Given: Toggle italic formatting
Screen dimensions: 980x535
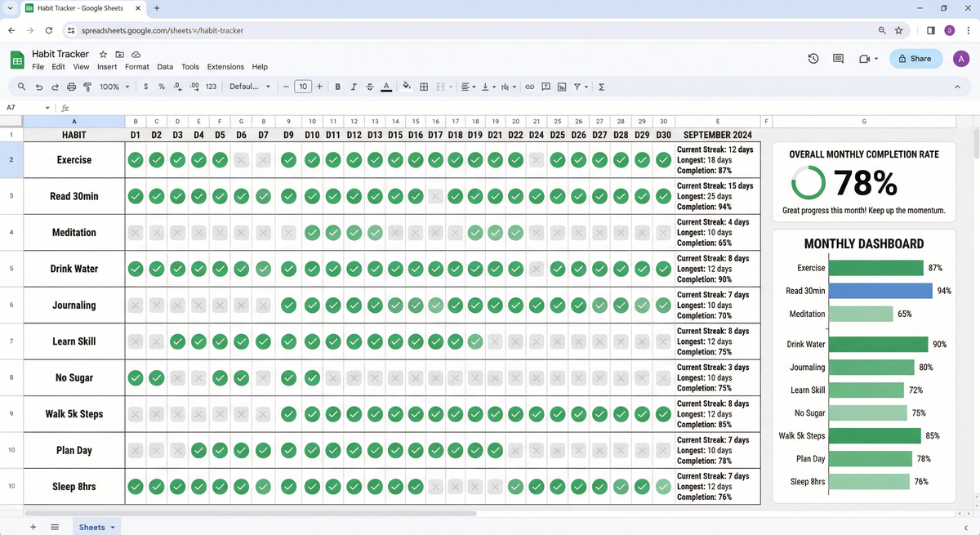Looking at the screenshot, I should coord(354,87).
